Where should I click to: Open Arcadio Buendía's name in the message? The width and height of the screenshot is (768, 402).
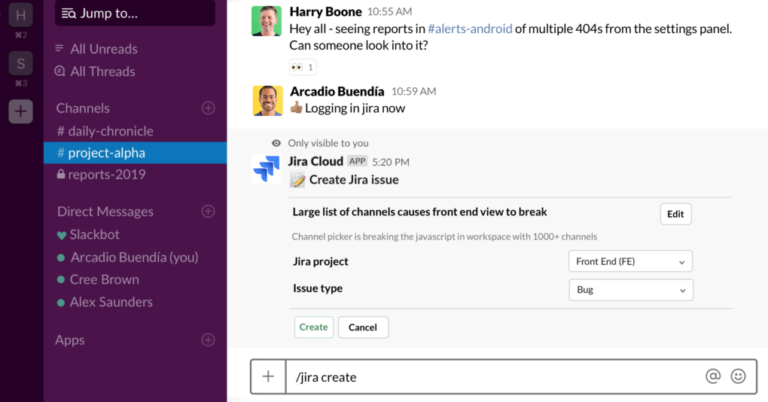[337, 92]
